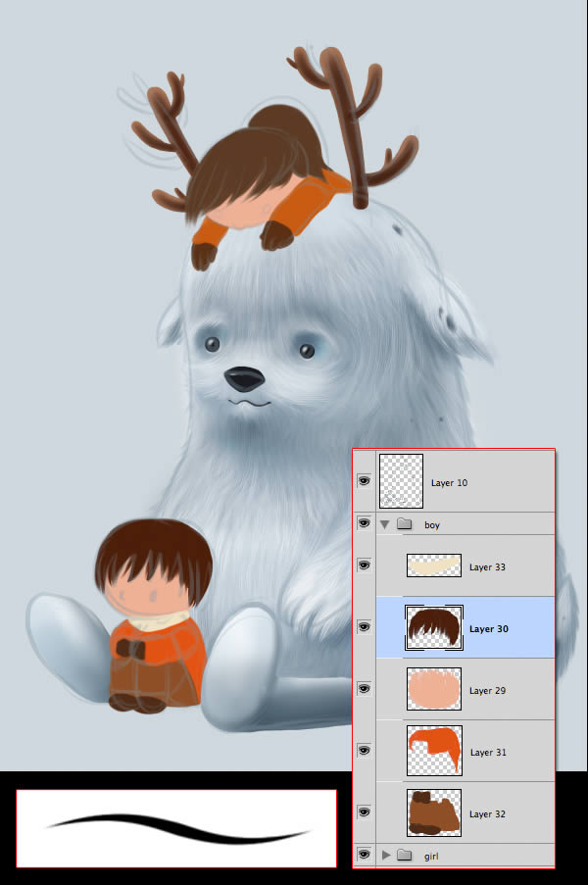Select the 'Layer 32' label

click(x=488, y=813)
